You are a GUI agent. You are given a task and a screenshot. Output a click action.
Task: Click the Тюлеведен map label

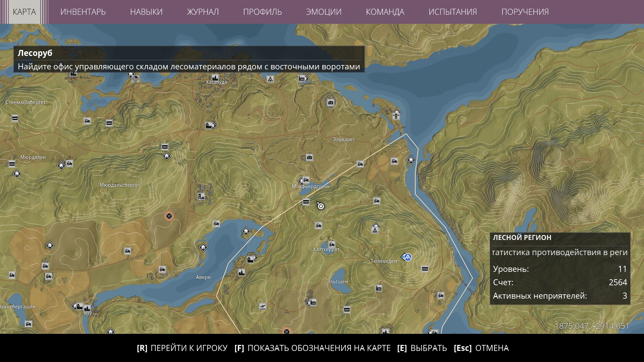(384, 261)
